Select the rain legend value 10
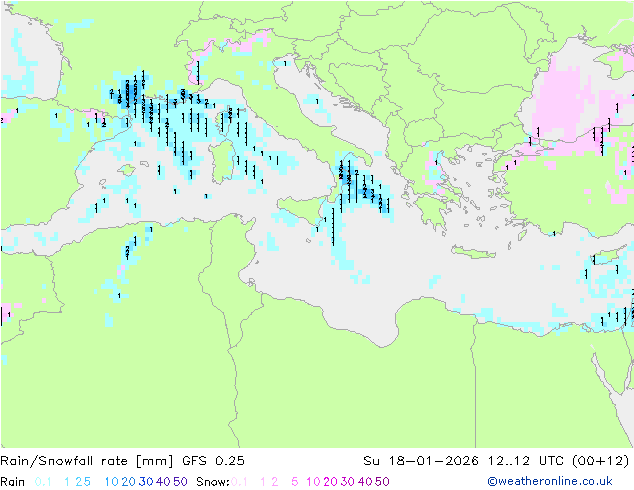 click(x=112, y=482)
